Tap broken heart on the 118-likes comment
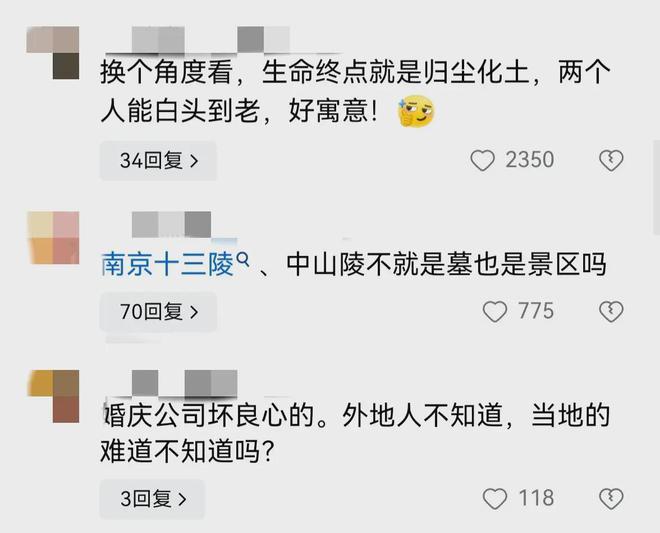660x533 pixels. click(x=611, y=498)
